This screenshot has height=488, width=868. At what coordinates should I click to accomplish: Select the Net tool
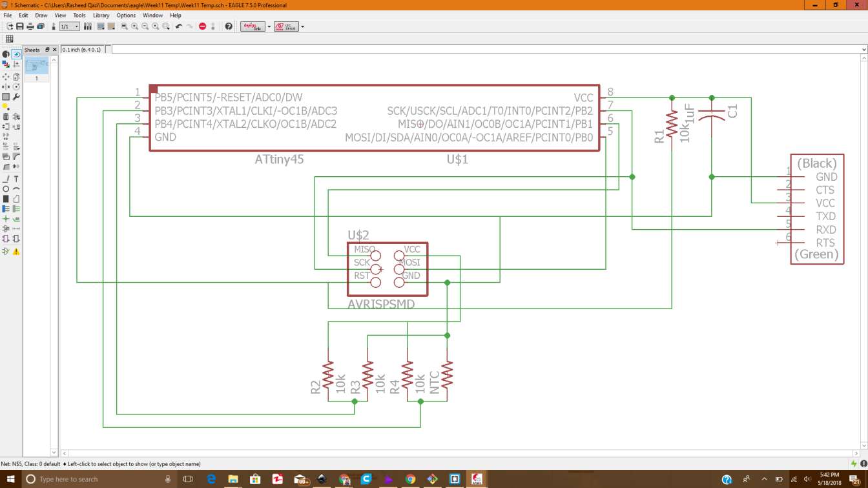pyautogui.click(x=17, y=209)
